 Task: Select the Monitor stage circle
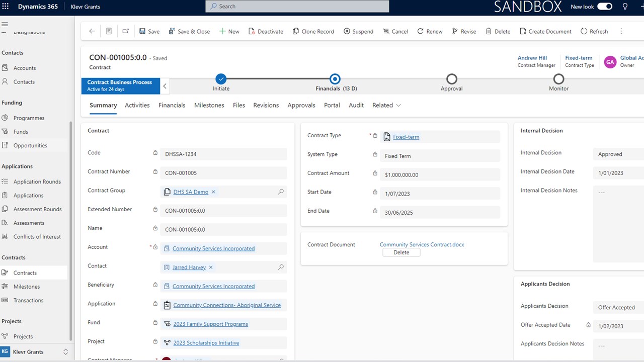(x=558, y=79)
